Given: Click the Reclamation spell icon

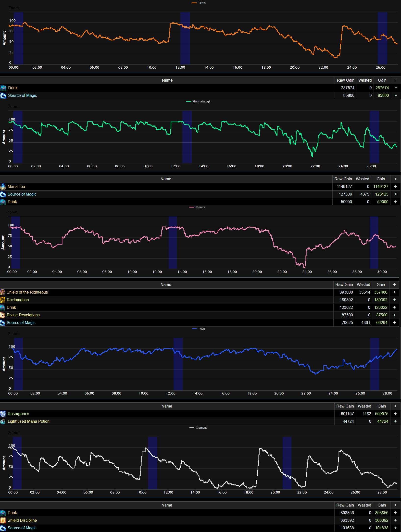Looking at the screenshot, I should [2, 300].
